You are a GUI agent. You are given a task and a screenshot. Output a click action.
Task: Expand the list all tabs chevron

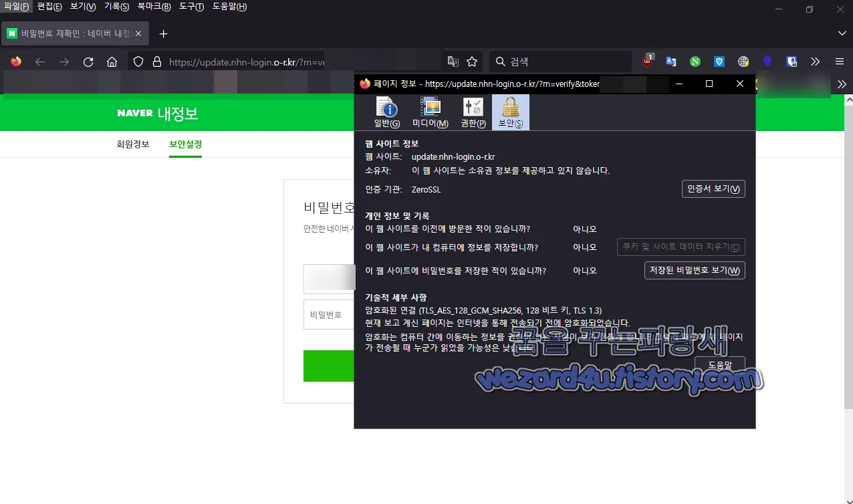tap(842, 33)
